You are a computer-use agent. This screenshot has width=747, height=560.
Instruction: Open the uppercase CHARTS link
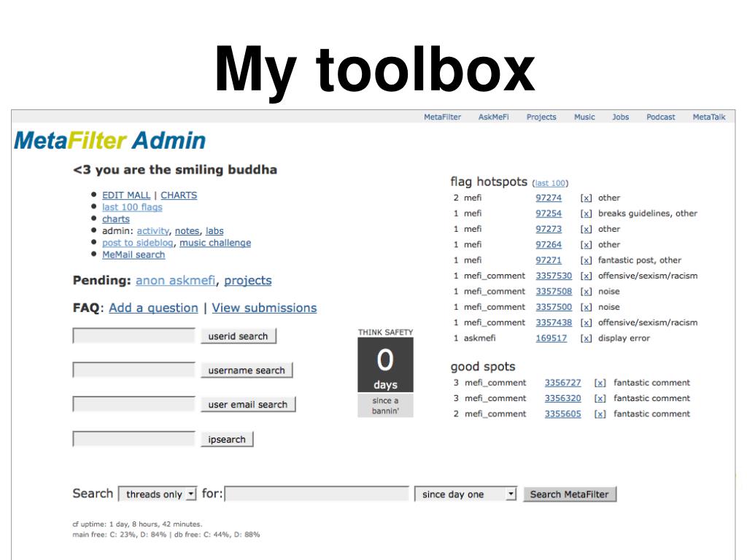pos(179,195)
